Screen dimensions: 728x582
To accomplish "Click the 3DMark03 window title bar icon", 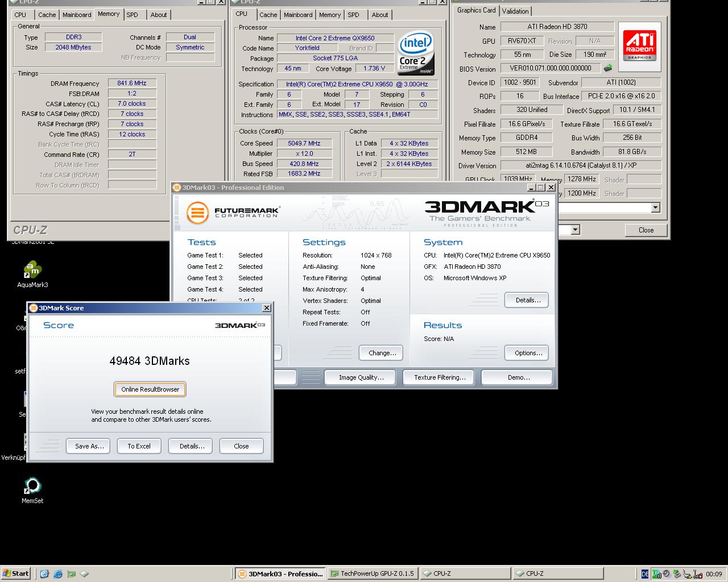I will pos(177,188).
